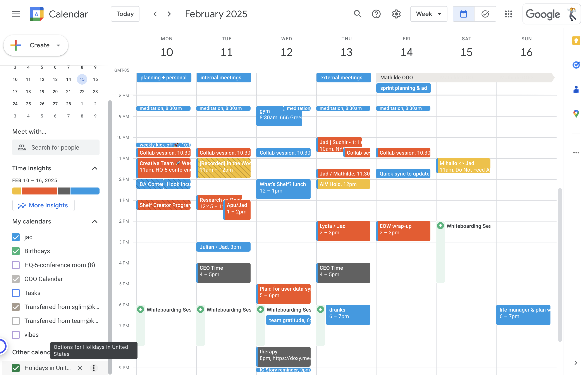This screenshot has width=588, height=375.
Task: Open the Week view dropdown
Action: point(428,14)
